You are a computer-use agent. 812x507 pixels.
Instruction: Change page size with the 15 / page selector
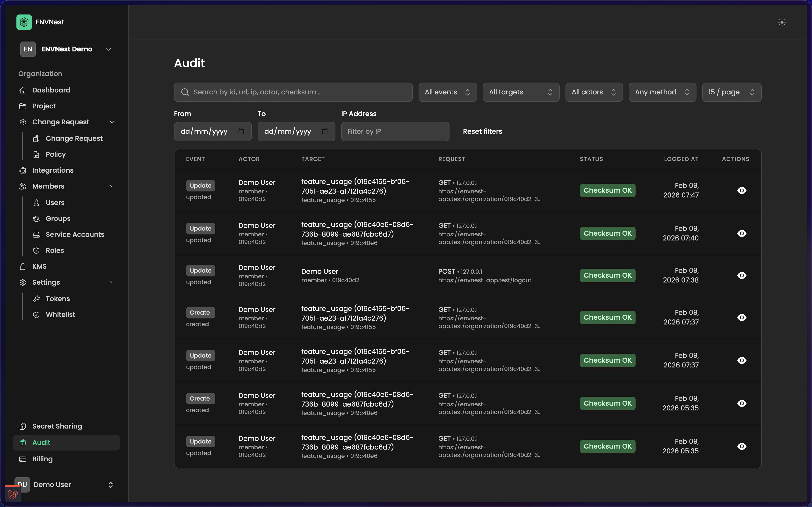click(732, 92)
